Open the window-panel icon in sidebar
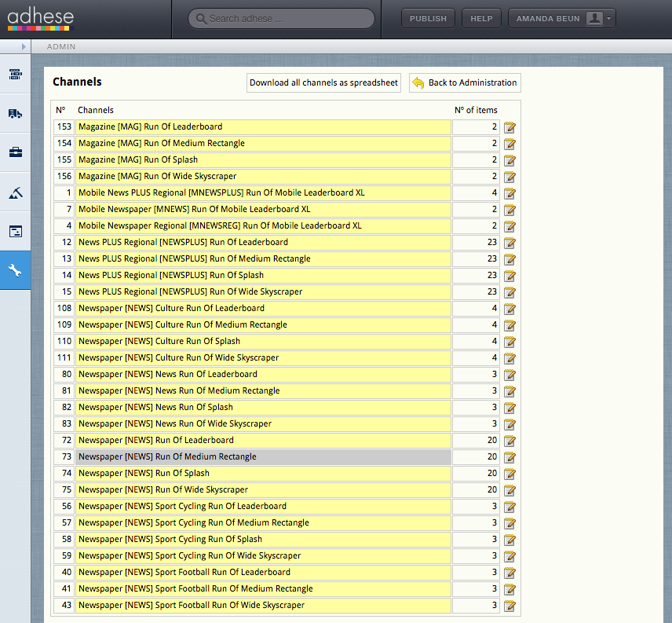This screenshot has height=623, width=672. [x=15, y=231]
